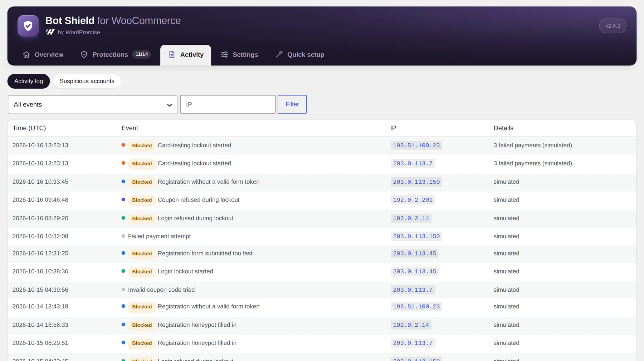The image size is (644, 361).
Task: Open the Overview tab
Action: click(43, 55)
